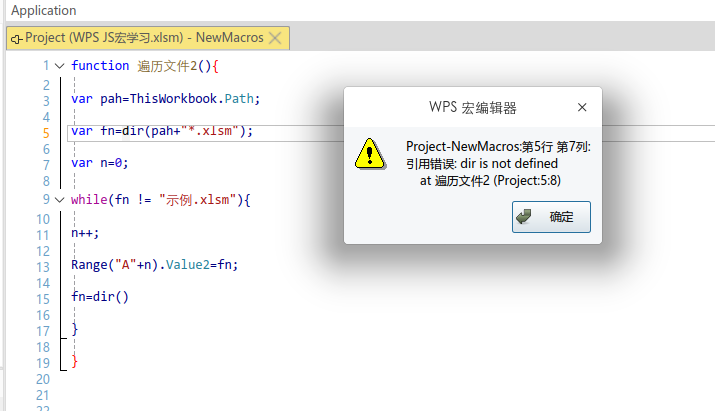Click the closing red brace on line 19
Image resolution: width=715 pixels, height=411 pixels.
click(x=75, y=361)
